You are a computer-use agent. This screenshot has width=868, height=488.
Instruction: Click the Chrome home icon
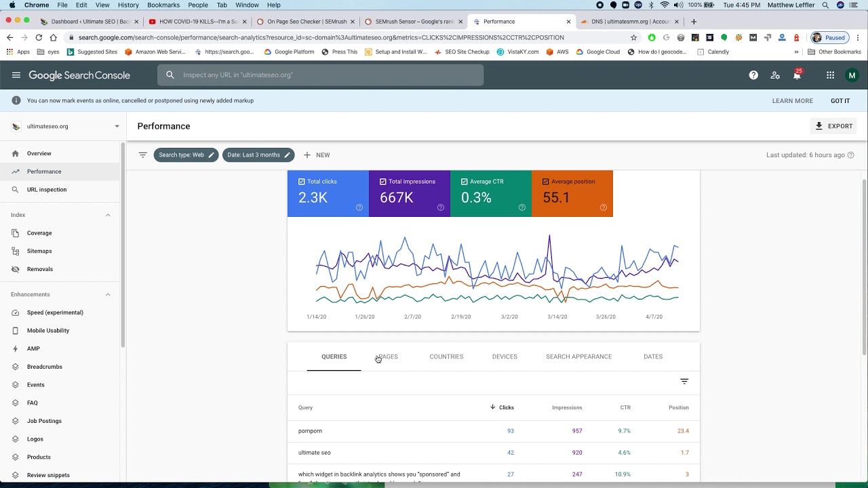54,37
